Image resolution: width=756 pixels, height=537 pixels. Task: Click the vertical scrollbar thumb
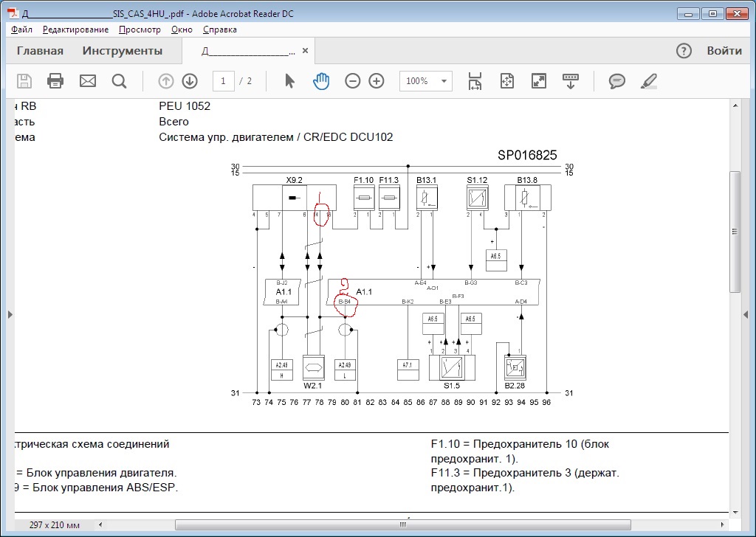(x=735, y=231)
